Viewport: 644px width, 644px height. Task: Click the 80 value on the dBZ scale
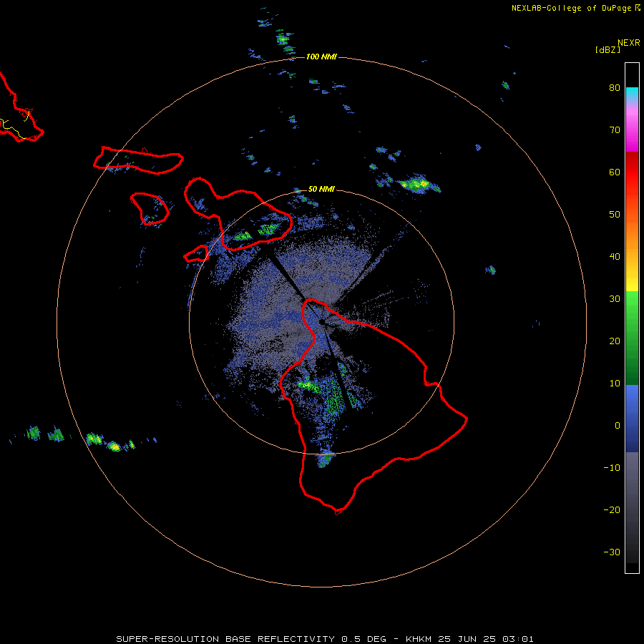(615, 88)
